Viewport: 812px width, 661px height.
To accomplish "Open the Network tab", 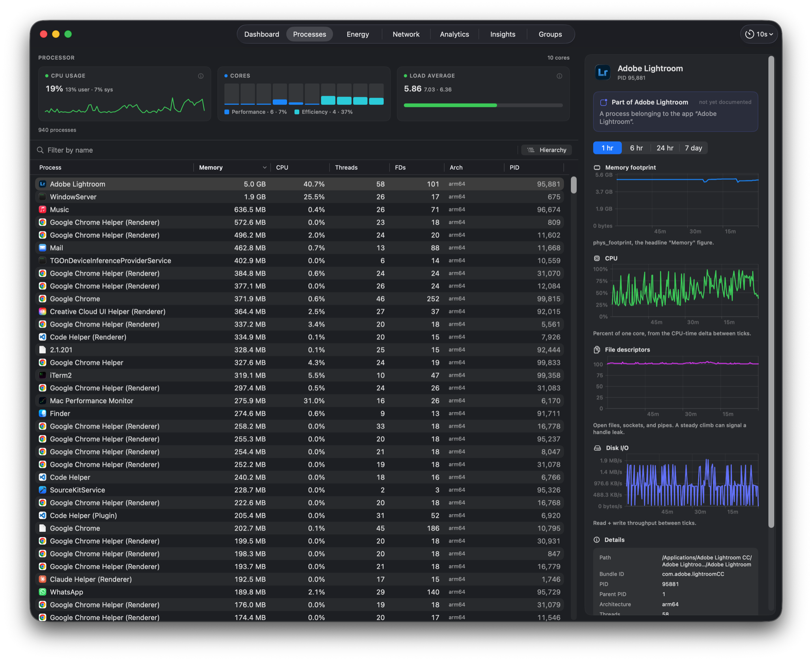I will pos(406,34).
